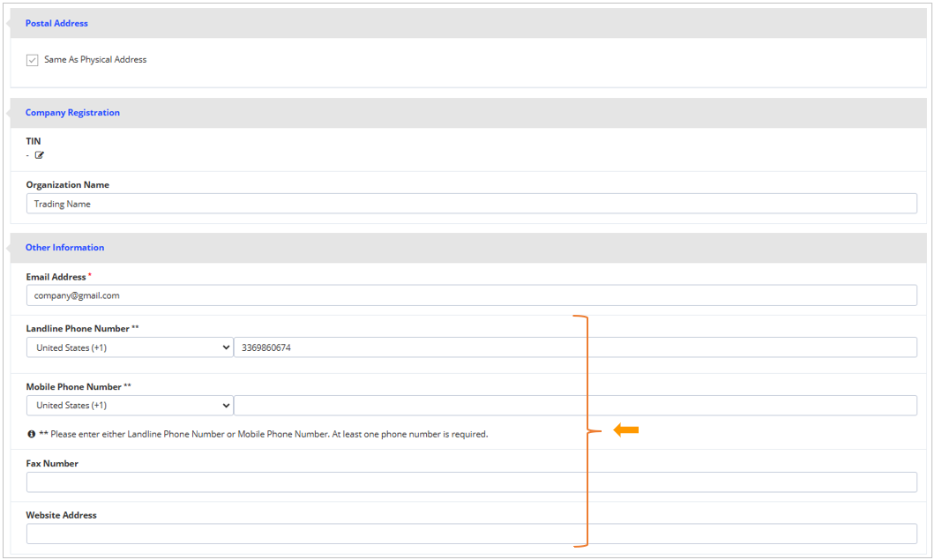
Task: Click the info icon beside phone number note
Action: 30,433
